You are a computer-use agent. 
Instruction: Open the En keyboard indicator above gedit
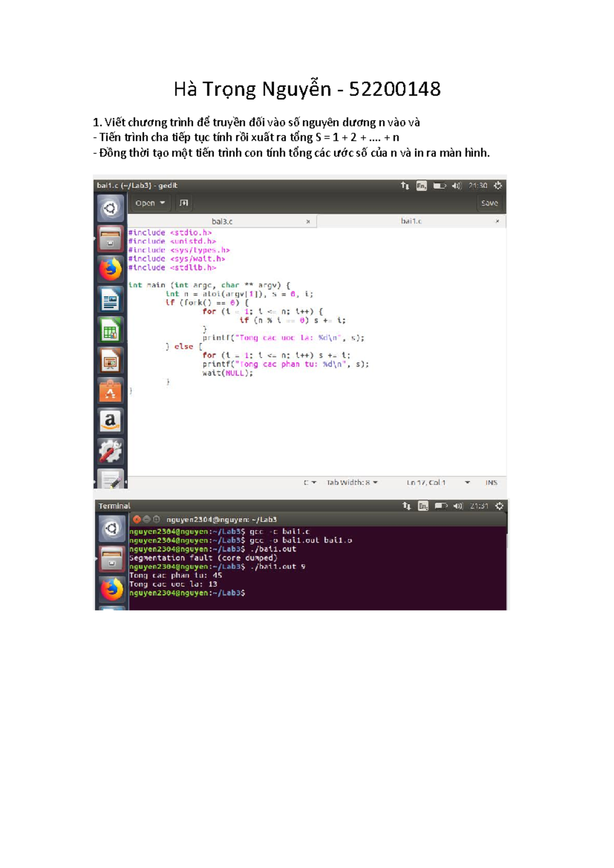pos(421,186)
